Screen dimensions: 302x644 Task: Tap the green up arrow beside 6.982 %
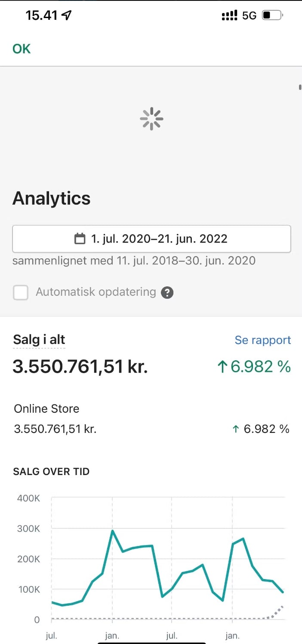[222, 367]
